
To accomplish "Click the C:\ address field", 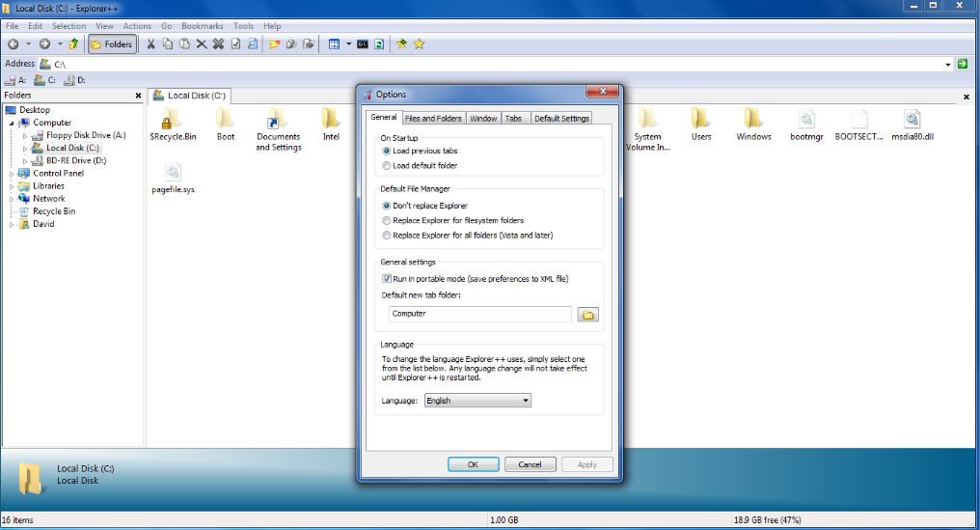I will 494,64.
